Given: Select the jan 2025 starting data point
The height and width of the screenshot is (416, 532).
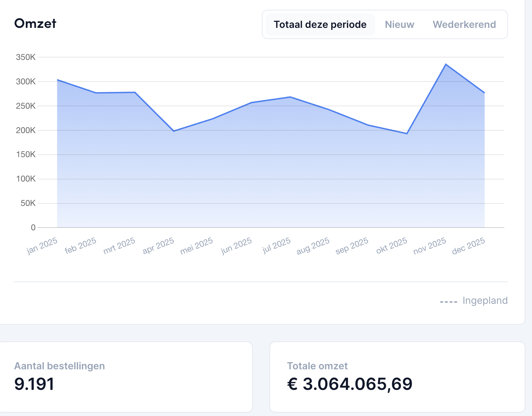Looking at the screenshot, I should coord(58,79).
